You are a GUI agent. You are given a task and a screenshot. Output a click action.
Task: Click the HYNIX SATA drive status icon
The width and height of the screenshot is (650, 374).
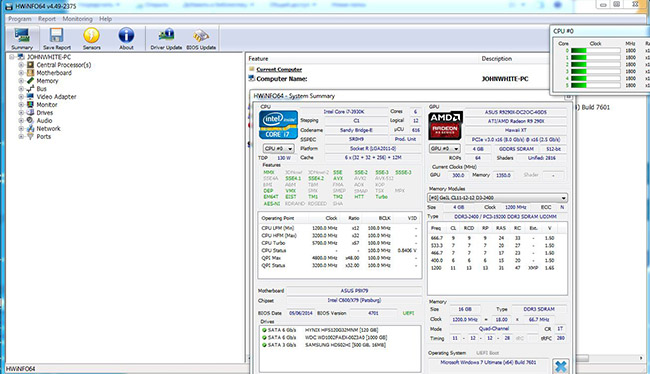tap(264, 330)
